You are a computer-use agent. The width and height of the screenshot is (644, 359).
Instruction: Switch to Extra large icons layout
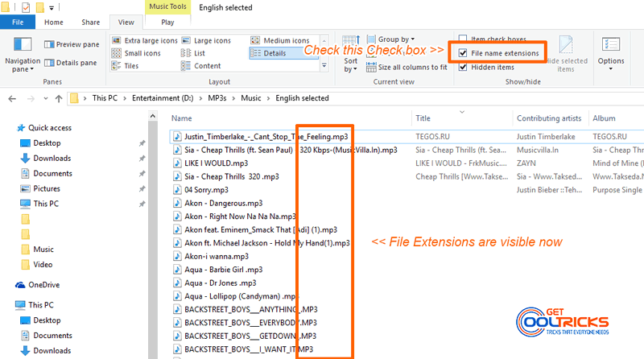pyautogui.click(x=145, y=40)
